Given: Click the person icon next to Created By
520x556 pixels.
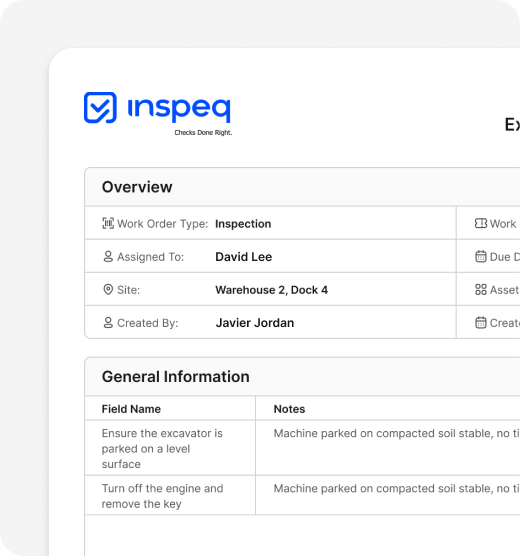Looking at the screenshot, I should pyautogui.click(x=108, y=322).
